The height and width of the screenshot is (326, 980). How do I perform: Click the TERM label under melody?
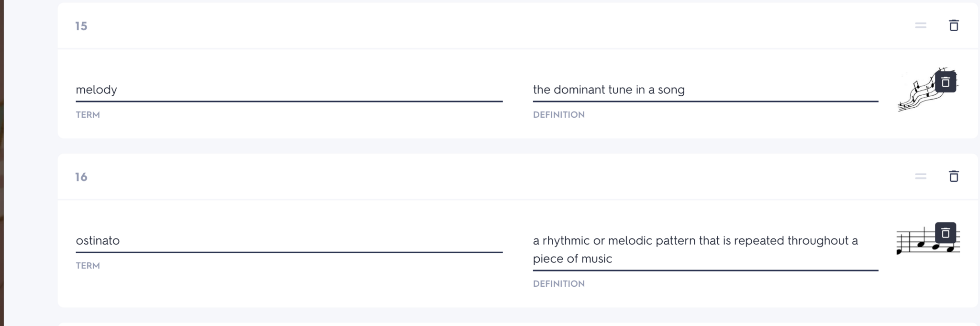pos(88,115)
